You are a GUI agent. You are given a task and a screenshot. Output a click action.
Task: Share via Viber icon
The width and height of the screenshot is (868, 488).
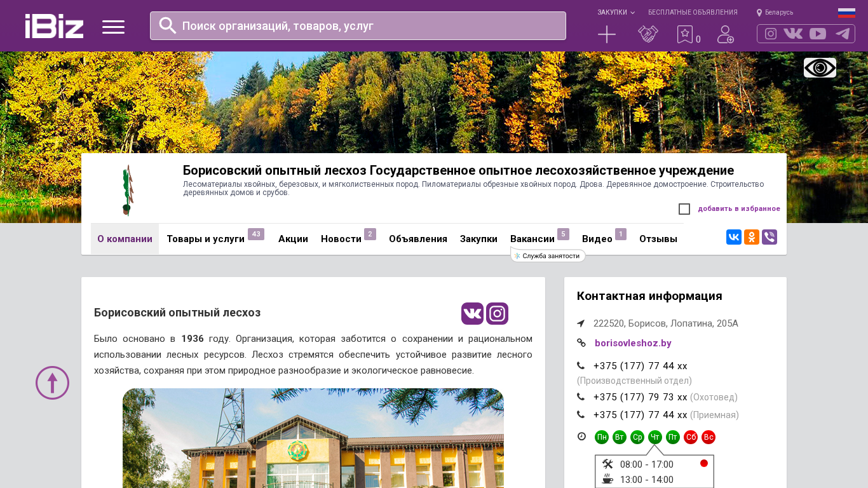(770, 237)
